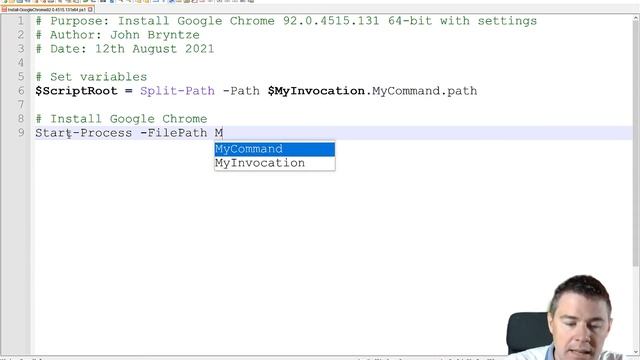Click line number 5 in the margin
This screenshot has width=640, height=360.
coord(20,77)
